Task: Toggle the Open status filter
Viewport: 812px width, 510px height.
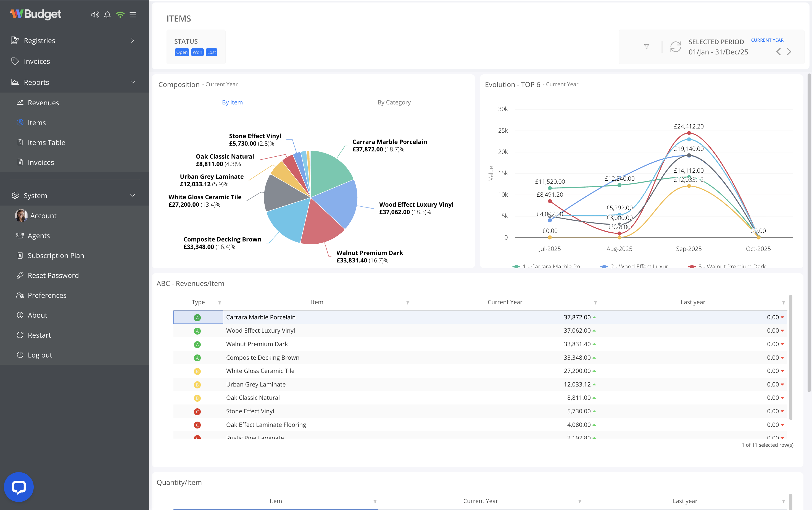Action: pos(182,52)
